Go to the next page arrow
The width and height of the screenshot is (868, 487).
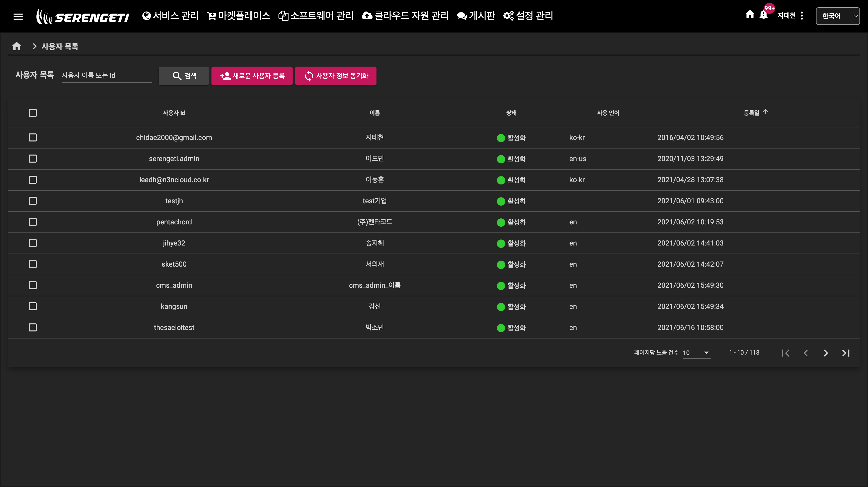826,353
